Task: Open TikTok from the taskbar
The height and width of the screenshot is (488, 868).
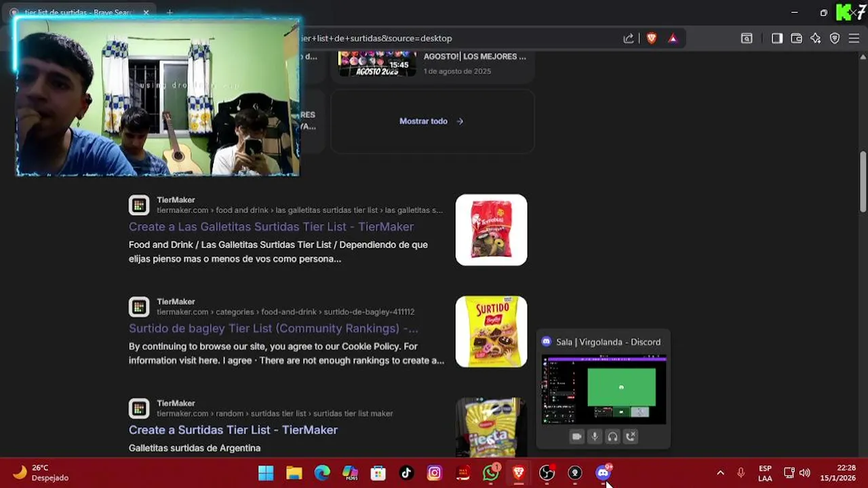Action: click(406, 473)
